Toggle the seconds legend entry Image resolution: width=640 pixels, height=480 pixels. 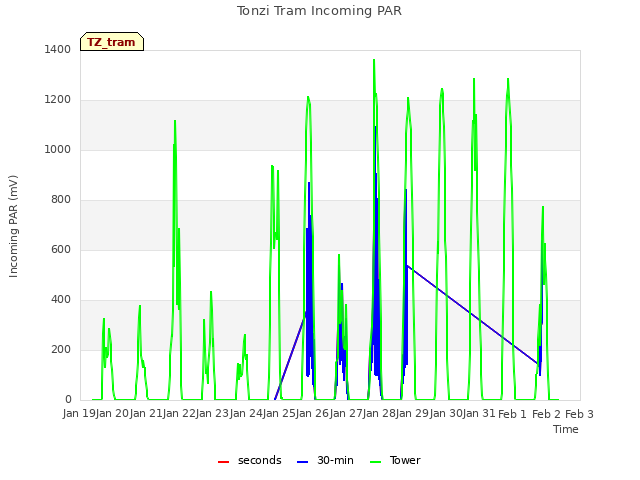pyautogui.click(x=249, y=460)
